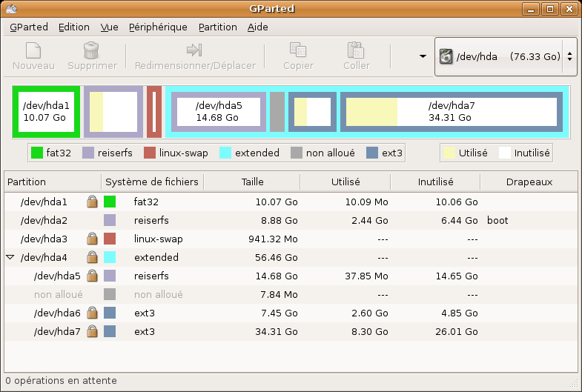The height and width of the screenshot is (392, 582).
Task: Click the '0 opérations en attente' status text
Action: pos(62,381)
